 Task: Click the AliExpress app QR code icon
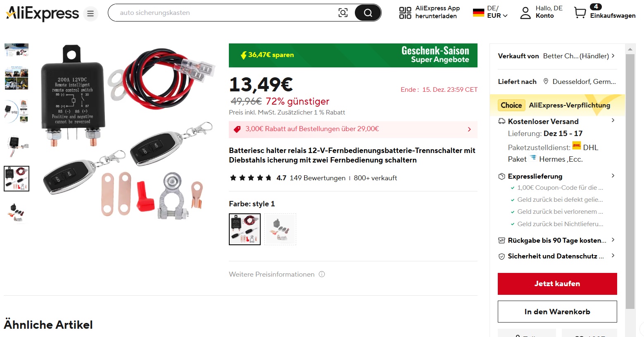click(405, 13)
